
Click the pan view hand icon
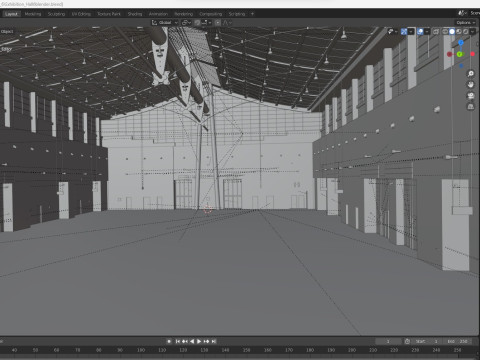(x=470, y=85)
